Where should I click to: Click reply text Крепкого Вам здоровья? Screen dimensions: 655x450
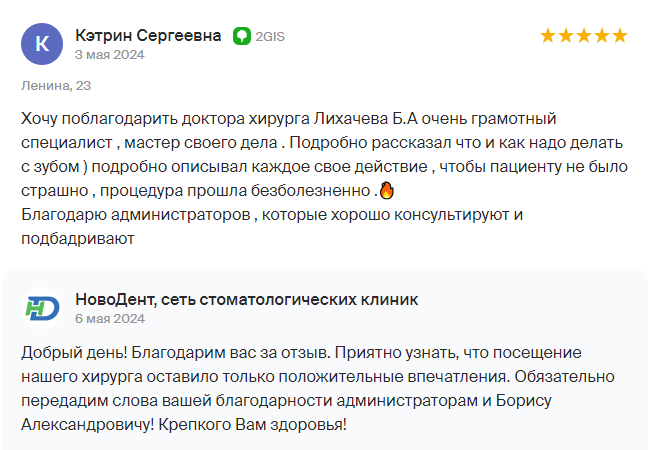click(x=252, y=425)
